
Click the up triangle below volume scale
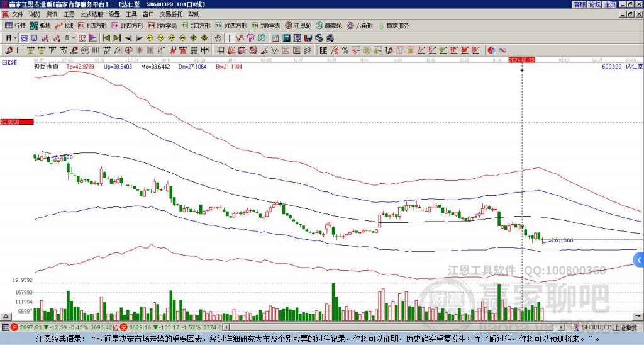click(x=5, y=316)
